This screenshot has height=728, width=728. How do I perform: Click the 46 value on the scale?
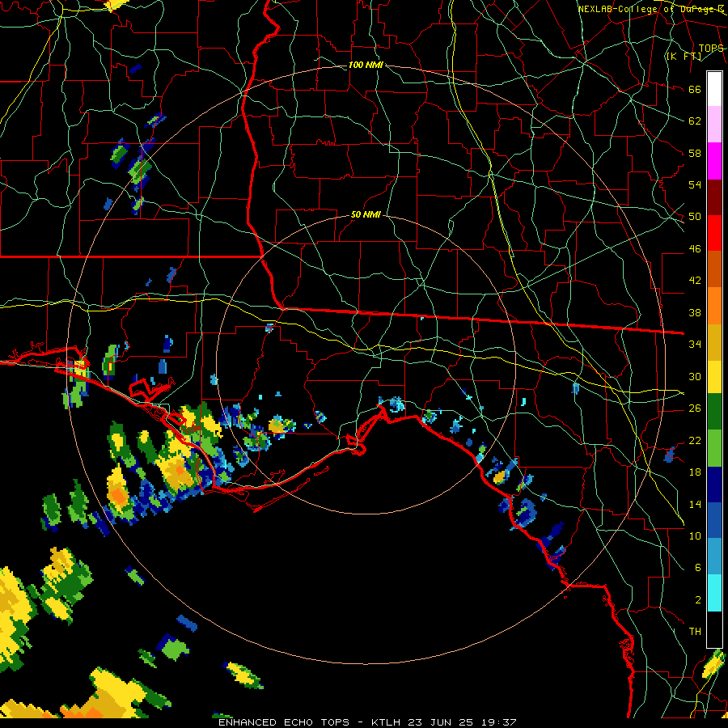tap(695, 249)
